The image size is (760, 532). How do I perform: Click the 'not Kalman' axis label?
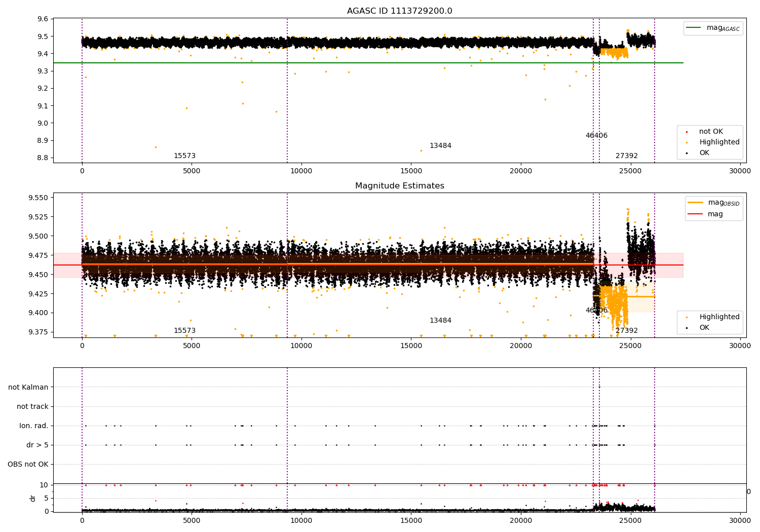tap(28, 388)
